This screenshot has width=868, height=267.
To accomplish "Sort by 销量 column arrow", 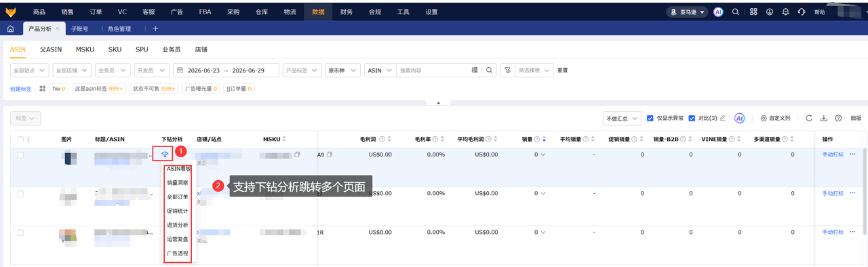I will (543, 139).
